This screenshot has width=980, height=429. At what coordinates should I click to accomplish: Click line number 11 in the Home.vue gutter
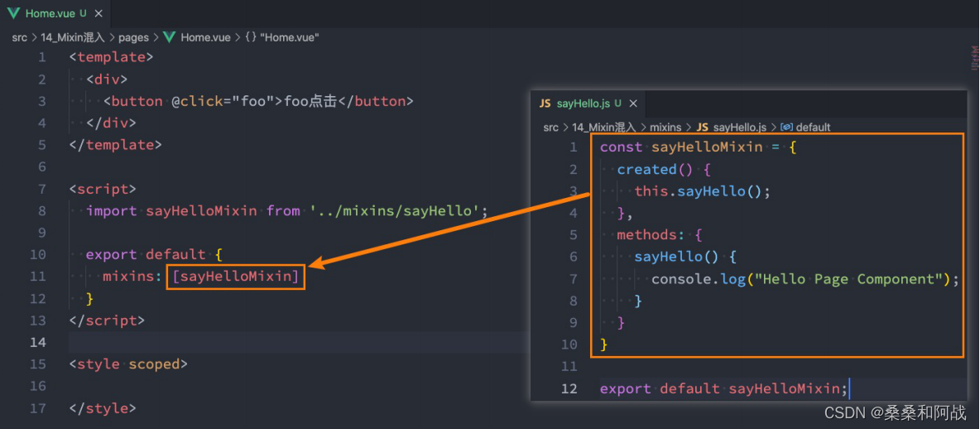tap(38, 277)
